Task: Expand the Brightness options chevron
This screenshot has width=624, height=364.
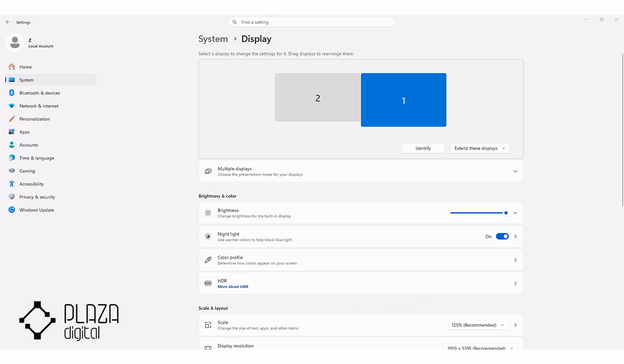Action: click(515, 213)
